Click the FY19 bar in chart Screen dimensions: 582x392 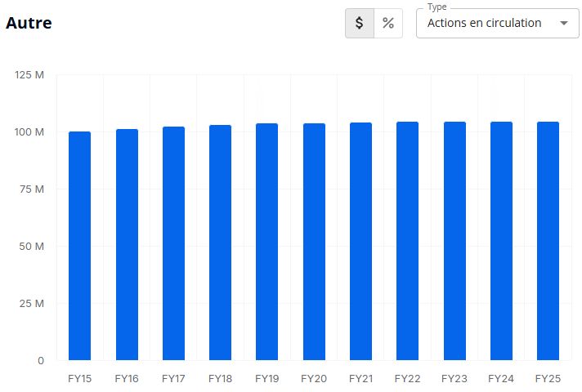(x=266, y=242)
